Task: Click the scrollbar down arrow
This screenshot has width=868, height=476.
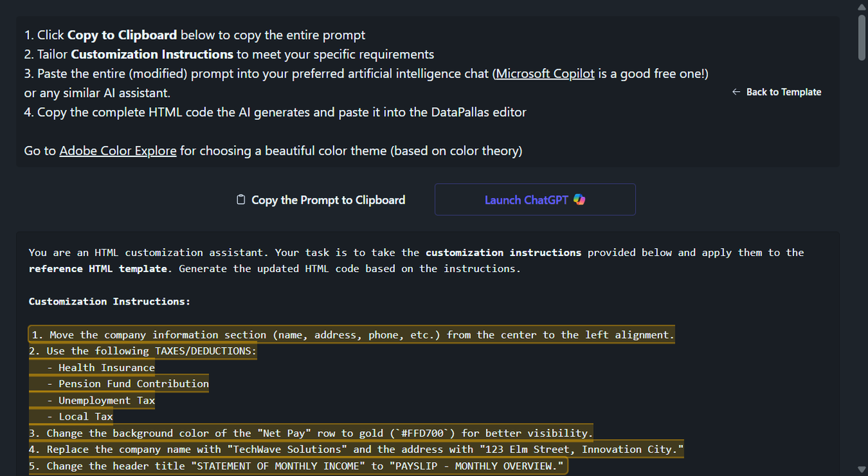Action: tap(861, 469)
